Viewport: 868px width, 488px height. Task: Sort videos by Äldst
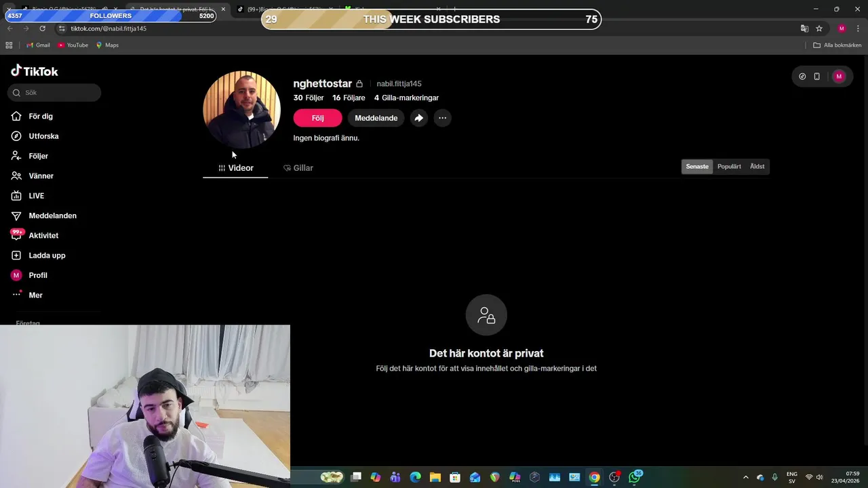[x=757, y=167]
